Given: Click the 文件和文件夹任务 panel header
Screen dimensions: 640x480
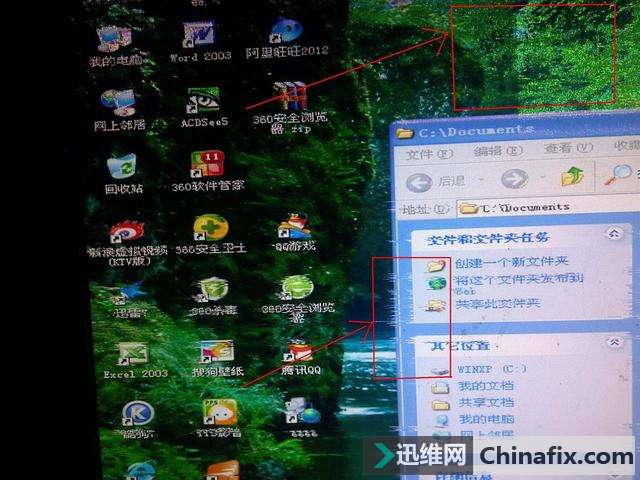Looking at the screenshot, I should (x=487, y=238).
